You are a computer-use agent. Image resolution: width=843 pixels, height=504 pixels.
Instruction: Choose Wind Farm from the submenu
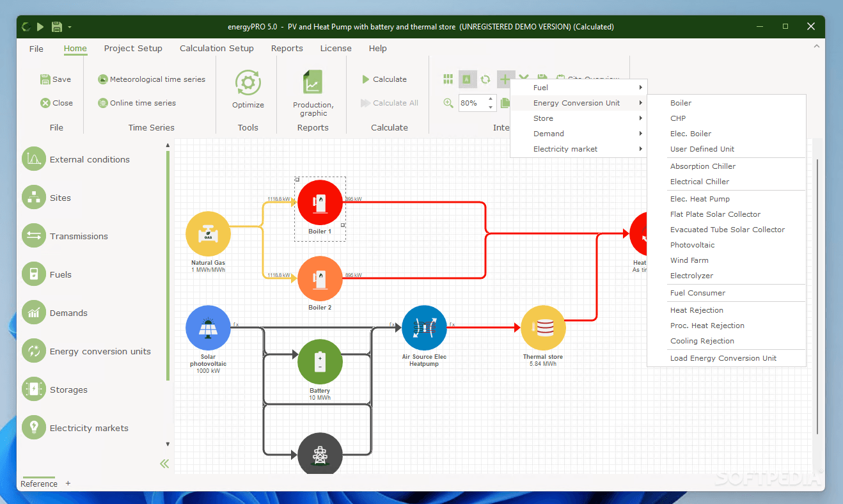click(x=727, y=260)
